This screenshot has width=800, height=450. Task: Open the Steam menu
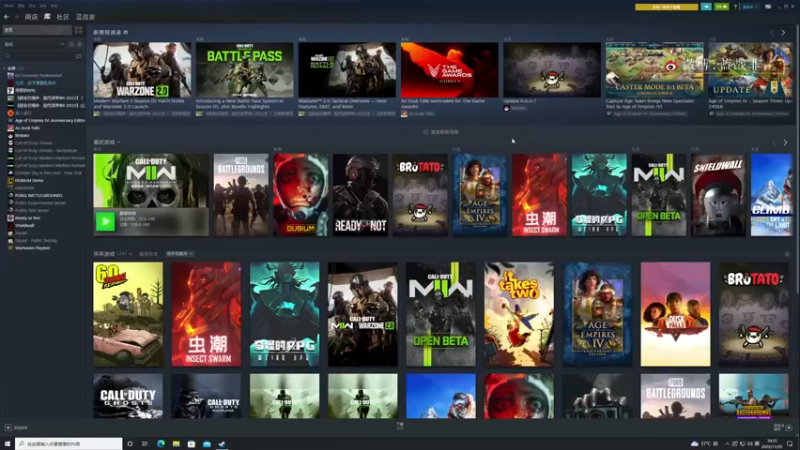click(x=9, y=6)
